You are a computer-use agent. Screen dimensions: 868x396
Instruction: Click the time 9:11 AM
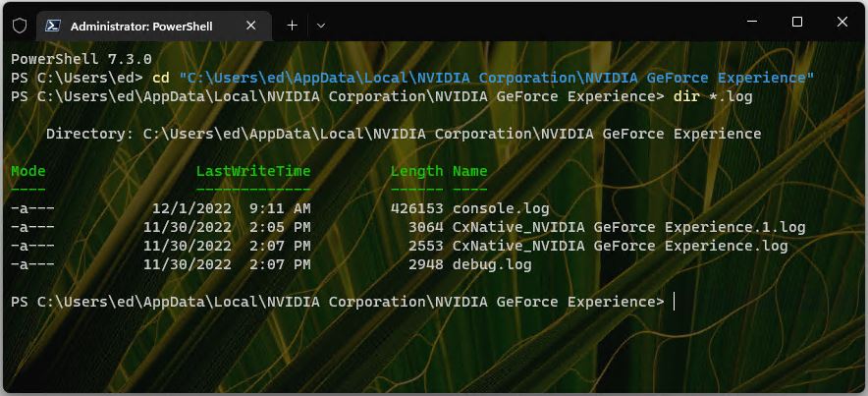(280, 208)
